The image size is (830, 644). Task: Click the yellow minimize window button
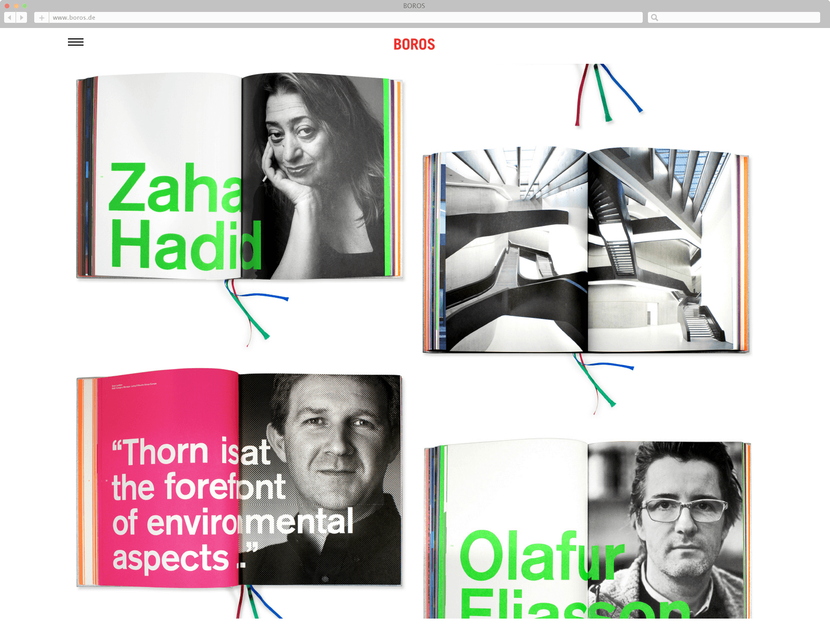pos(16,6)
